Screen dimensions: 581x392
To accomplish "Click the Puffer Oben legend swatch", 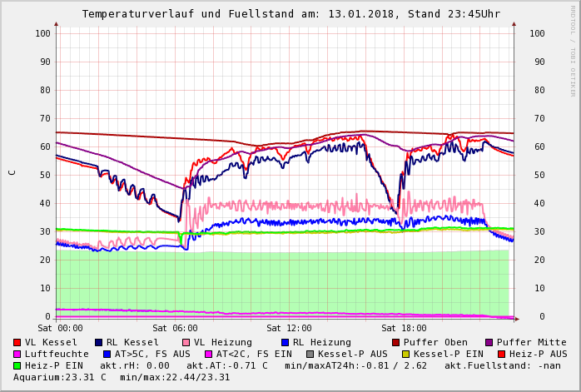I will 396,342.
